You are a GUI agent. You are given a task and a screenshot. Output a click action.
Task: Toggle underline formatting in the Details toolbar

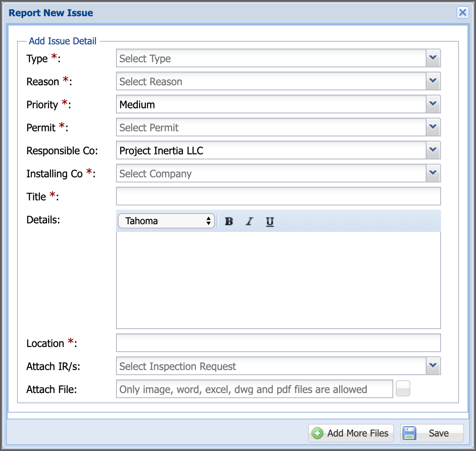(x=270, y=221)
